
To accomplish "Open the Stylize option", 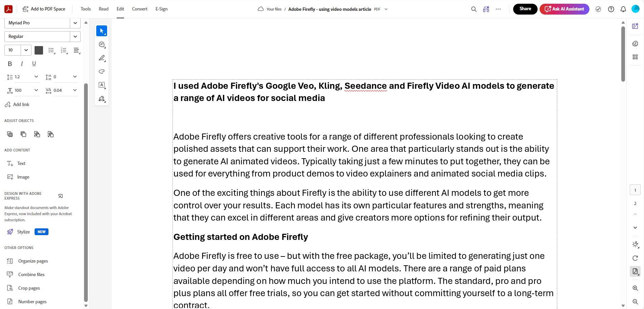I will 19,232.
